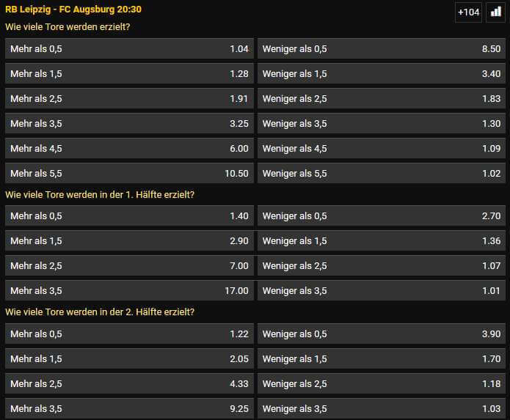Bet on Mehr als 0,5 at 1.04

129,48
